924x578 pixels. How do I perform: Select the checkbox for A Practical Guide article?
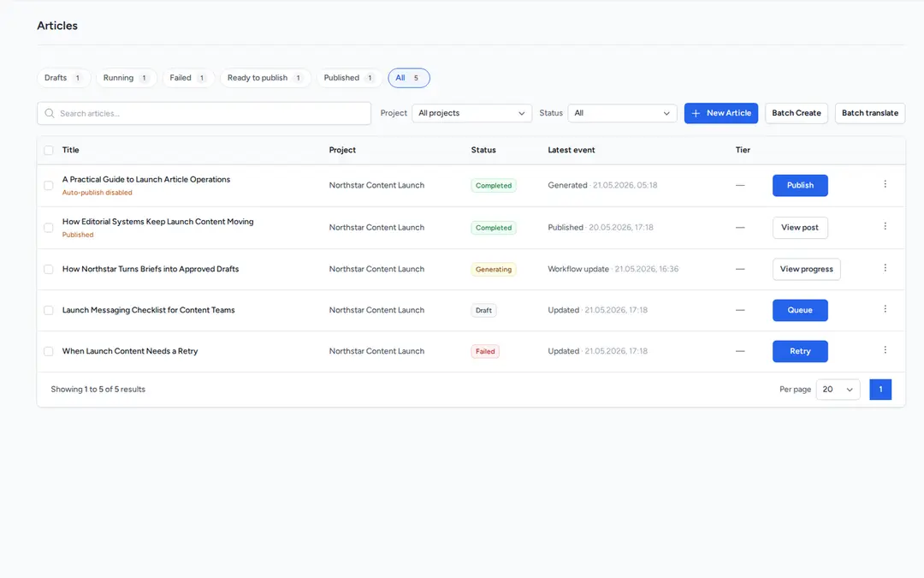[48, 185]
